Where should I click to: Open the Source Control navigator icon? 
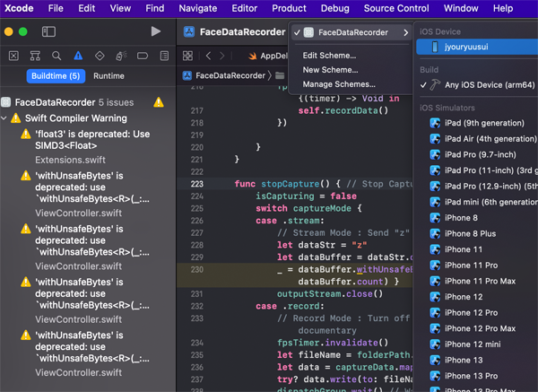pos(13,56)
